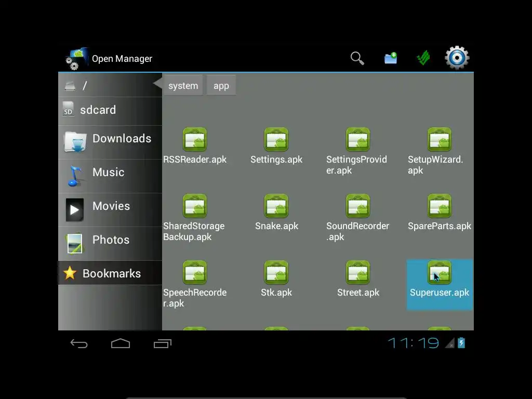The image size is (532, 399).
Task: Open the Photos folder in sidebar
Action: pyautogui.click(x=110, y=243)
